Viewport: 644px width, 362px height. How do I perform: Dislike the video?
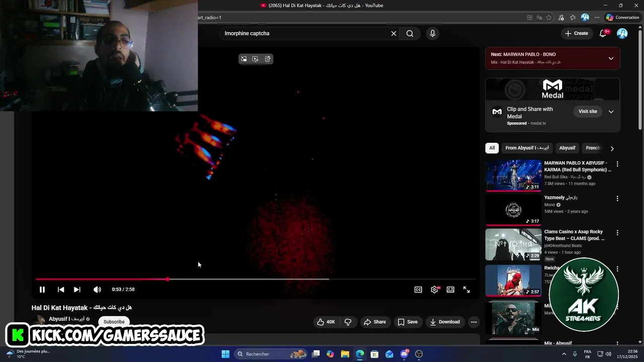point(348,322)
